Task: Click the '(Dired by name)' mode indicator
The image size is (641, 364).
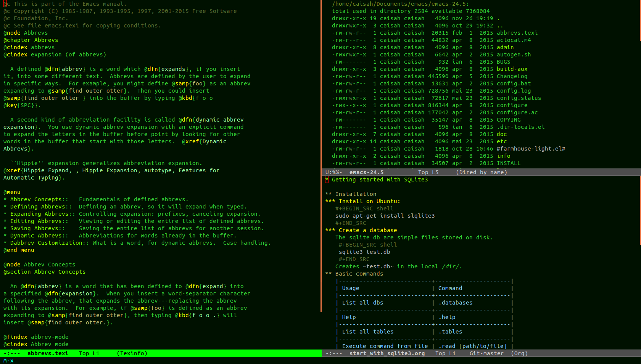Action: pyautogui.click(x=482, y=172)
